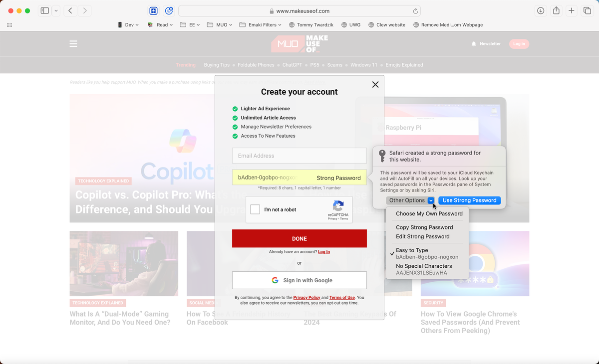Screen dimensions: 599x364
Task: Open the UWG bookmark
Action: (351, 24)
